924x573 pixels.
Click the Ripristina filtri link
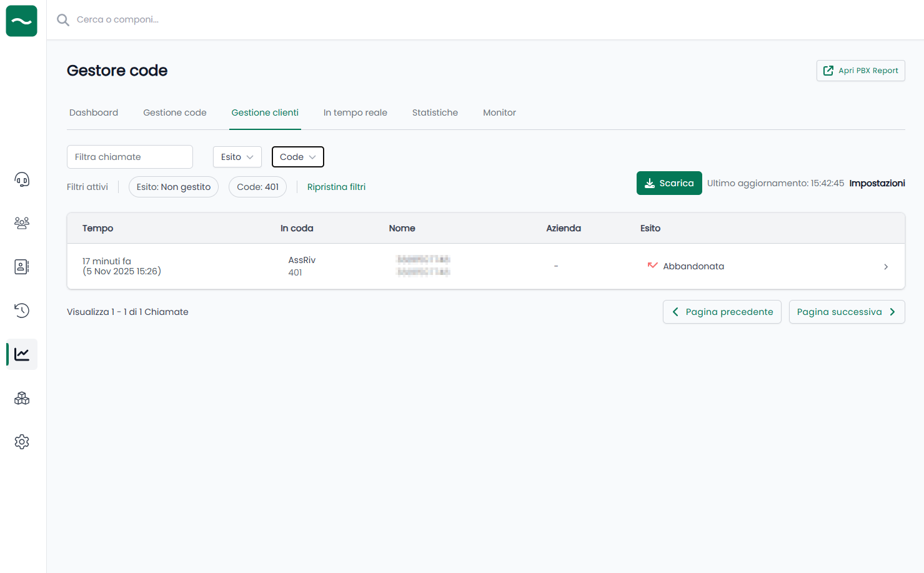[x=336, y=187]
